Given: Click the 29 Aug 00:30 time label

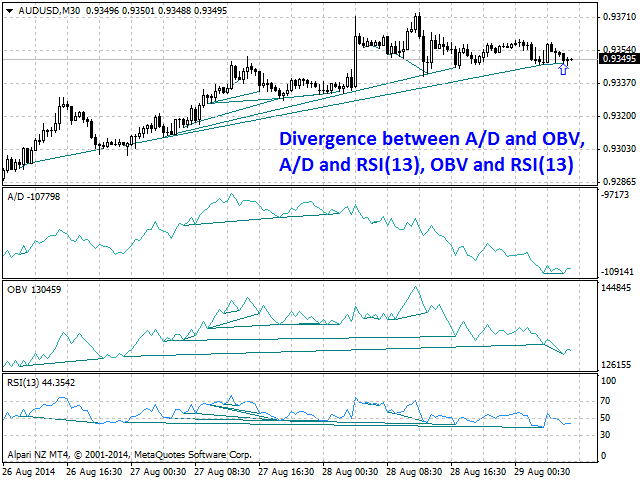Looking at the screenshot, I should (542, 472).
